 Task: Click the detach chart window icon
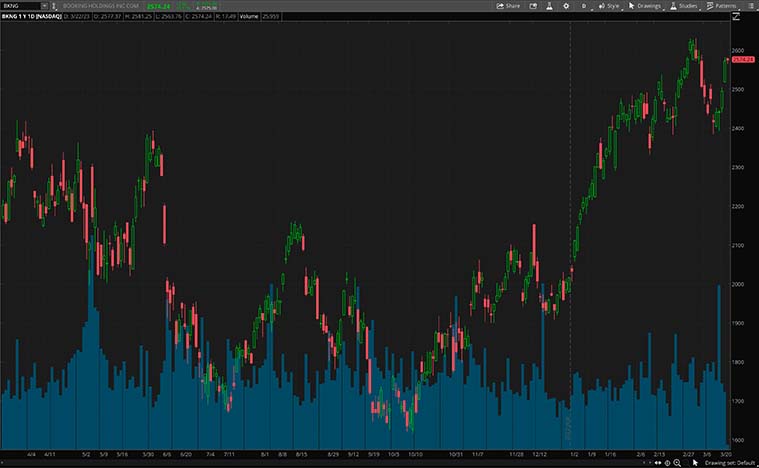tap(533, 6)
